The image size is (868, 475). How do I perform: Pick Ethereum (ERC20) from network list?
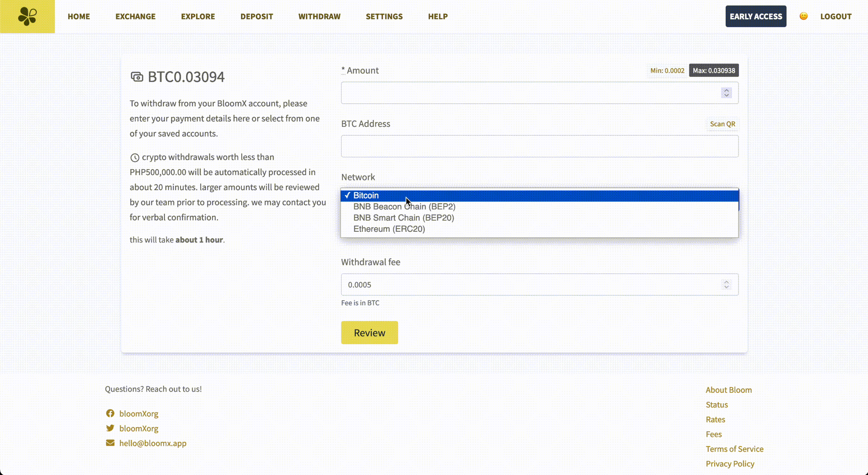click(389, 229)
